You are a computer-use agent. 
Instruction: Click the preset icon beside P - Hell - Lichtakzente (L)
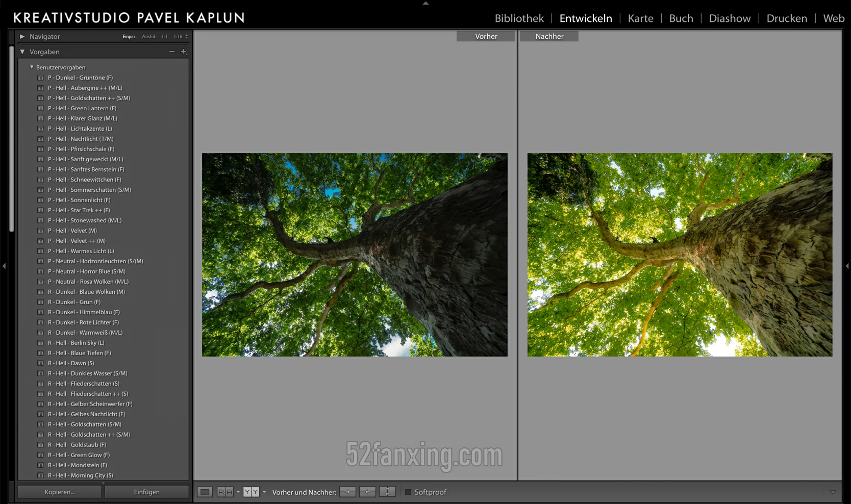[40, 129]
